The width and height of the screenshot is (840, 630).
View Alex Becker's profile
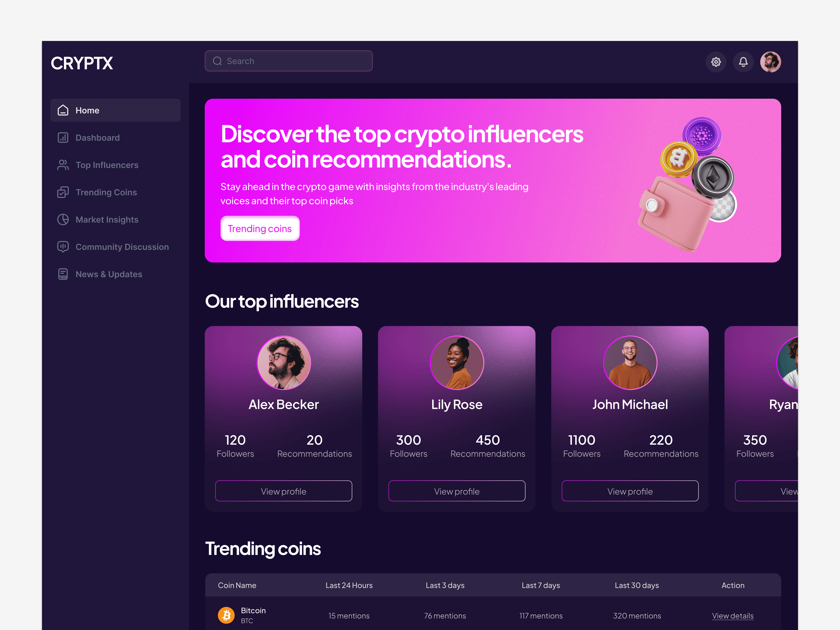coord(284,491)
